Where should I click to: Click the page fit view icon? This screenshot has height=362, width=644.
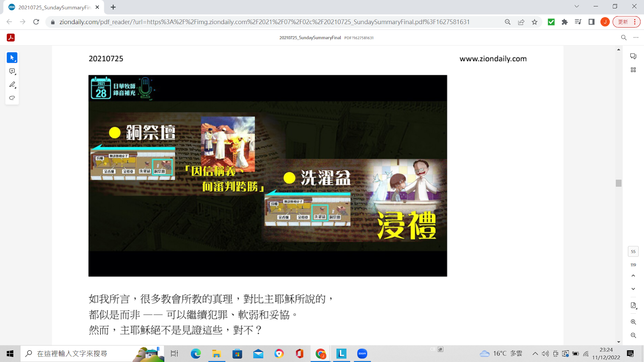pos(633,306)
